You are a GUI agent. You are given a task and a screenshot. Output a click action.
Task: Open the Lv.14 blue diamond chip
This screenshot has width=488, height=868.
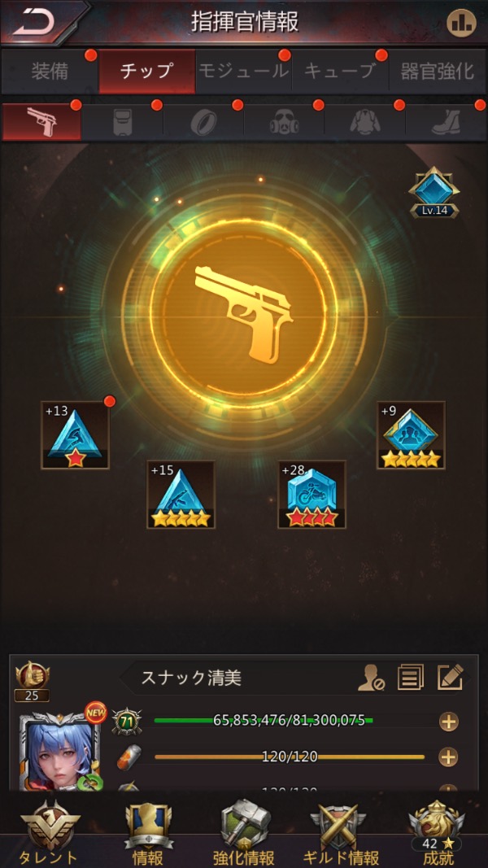point(434,192)
